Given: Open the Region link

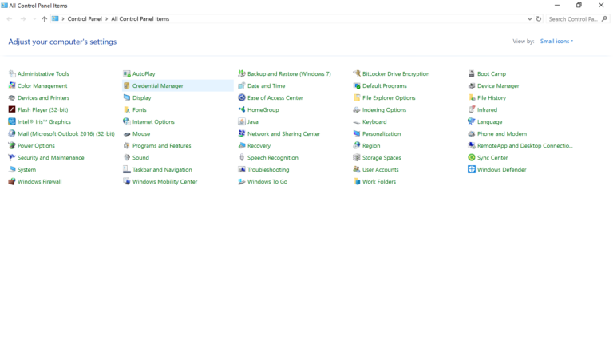Looking at the screenshot, I should [x=371, y=146].
